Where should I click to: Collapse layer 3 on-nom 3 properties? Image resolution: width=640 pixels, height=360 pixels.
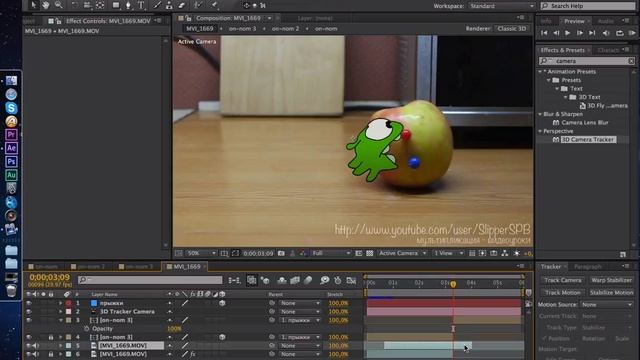[x=60, y=320]
